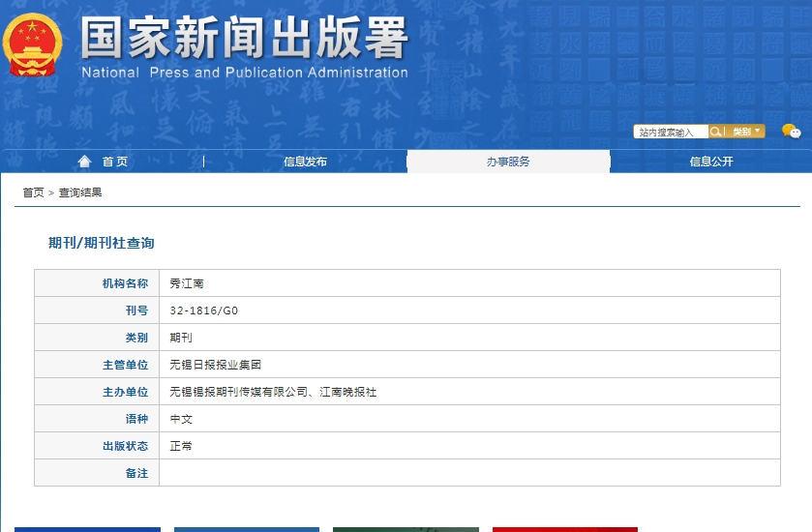
Task: Click the 机构名称 value 秀江南
Action: (187, 283)
